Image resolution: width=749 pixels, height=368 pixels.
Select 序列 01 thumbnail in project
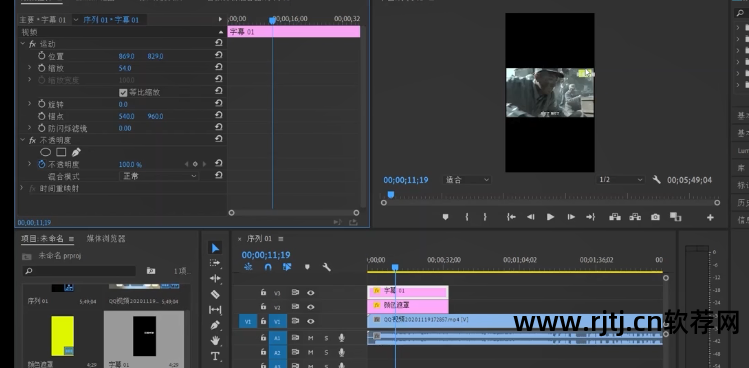(62, 288)
